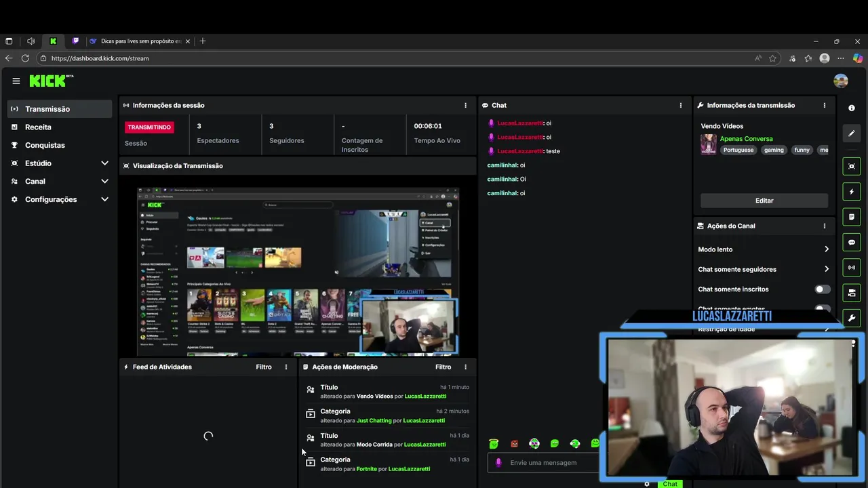The height and width of the screenshot is (488, 868).
Task: Click the gaming tag
Action: 774,150
